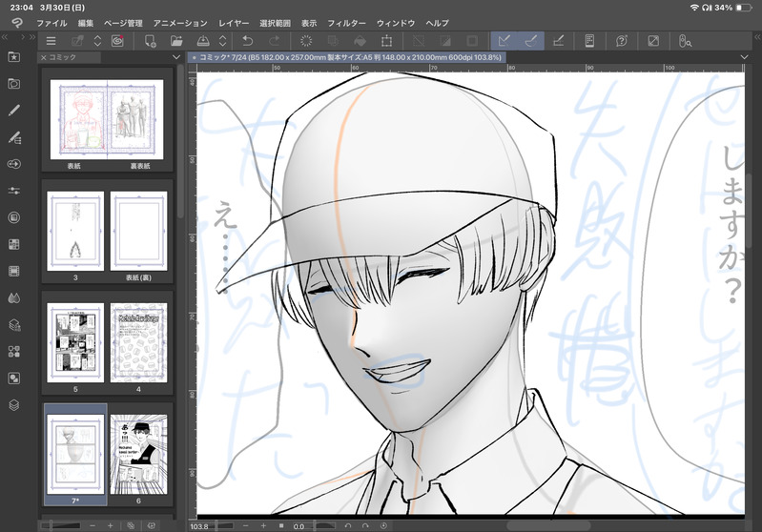This screenshot has width=762, height=532.
Task: Open the Layers stack panel icon
Action: 14,404
